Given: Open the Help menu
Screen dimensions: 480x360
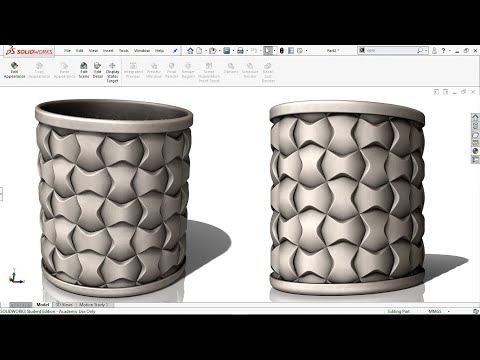Looking at the screenshot, I should pyautogui.click(x=159, y=51).
